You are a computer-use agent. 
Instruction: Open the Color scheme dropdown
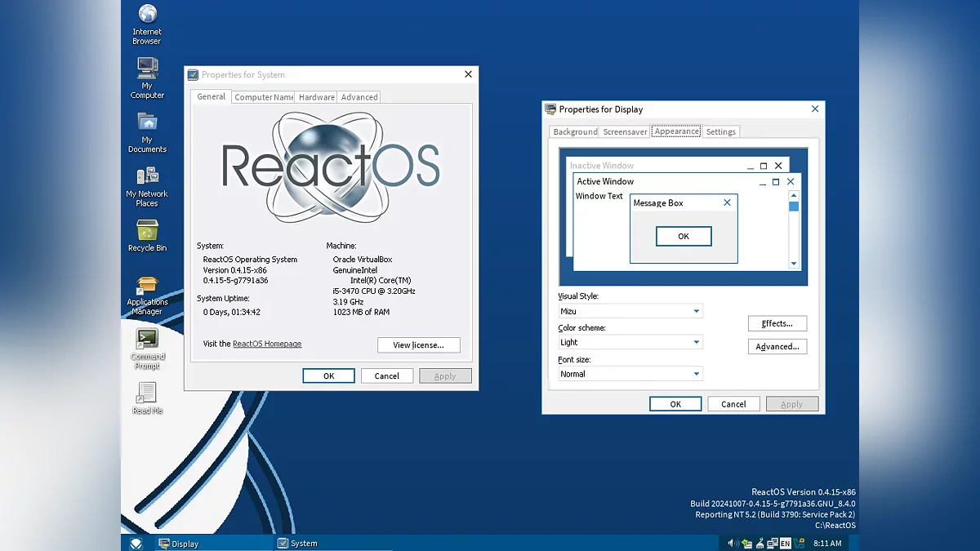click(696, 343)
